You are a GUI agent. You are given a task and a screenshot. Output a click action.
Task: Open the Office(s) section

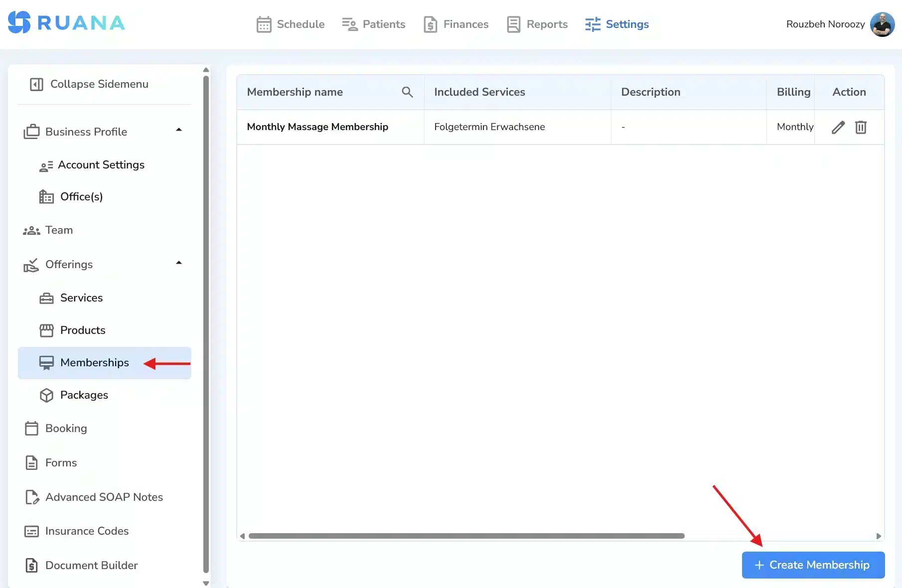coord(81,197)
